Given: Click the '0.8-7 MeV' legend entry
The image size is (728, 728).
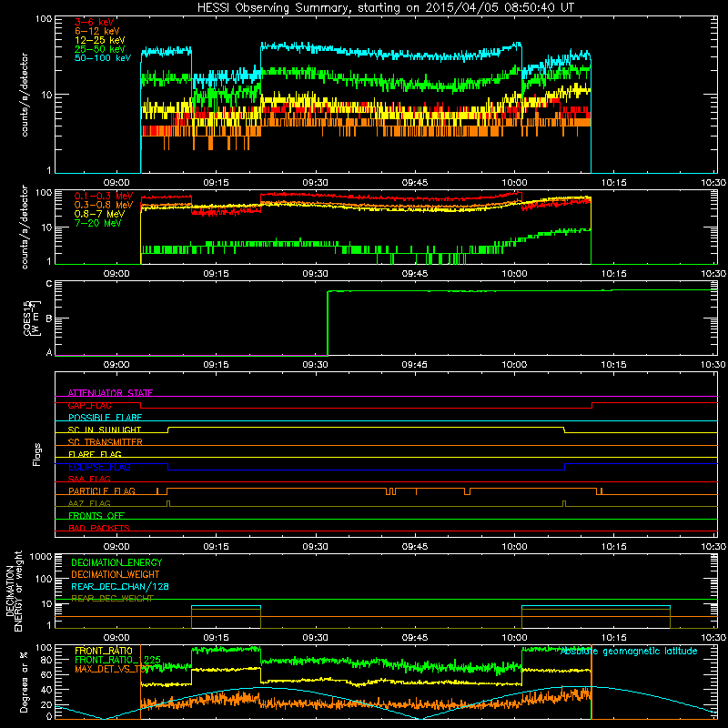Looking at the screenshot, I should 99,214.
